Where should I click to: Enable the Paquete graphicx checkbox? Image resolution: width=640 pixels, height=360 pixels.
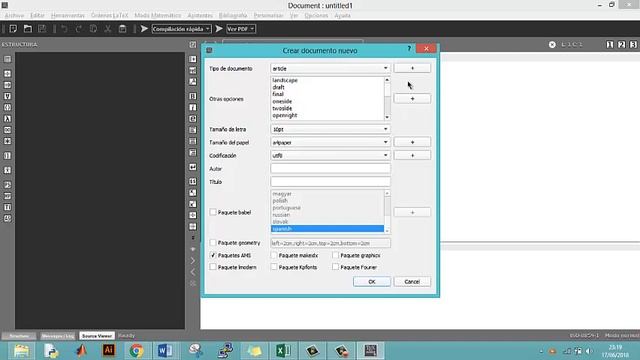336,255
